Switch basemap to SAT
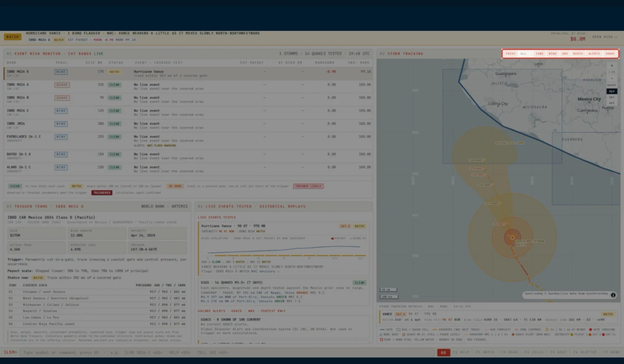The width and height of the screenshot is (624, 364). (x=611, y=97)
